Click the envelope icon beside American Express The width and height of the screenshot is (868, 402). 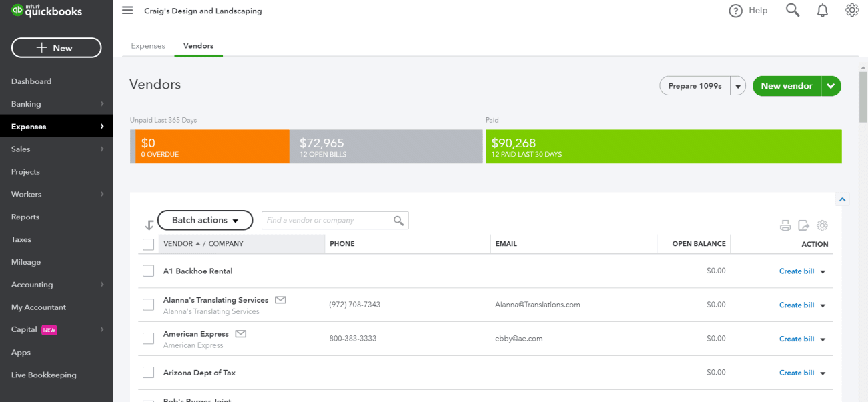(240, 334)
